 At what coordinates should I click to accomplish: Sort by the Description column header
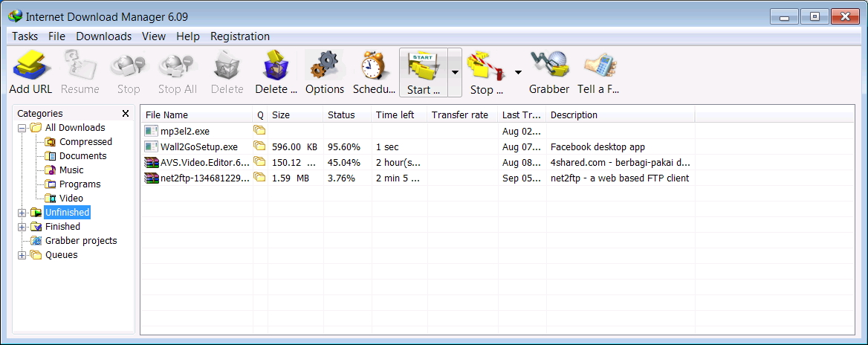pyautogui.click(x=620, y=115)
